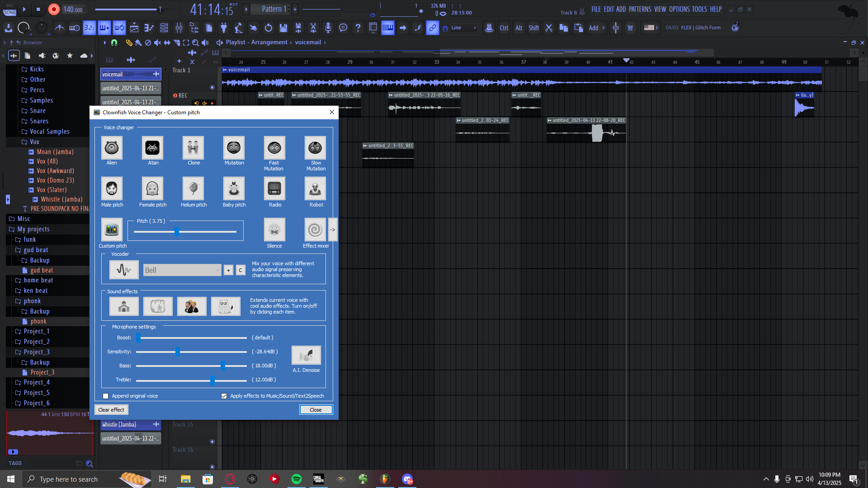Toggle the PAT/SONG mode switch
The width and height of the screenshot is (868, 488).
10,9
